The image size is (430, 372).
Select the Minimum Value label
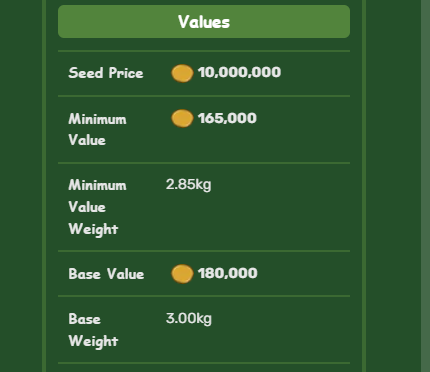pos(97,129)
